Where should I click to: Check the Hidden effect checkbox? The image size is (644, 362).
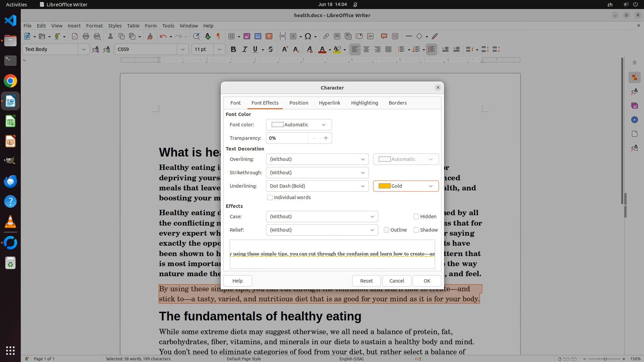[x=416, y=217]
